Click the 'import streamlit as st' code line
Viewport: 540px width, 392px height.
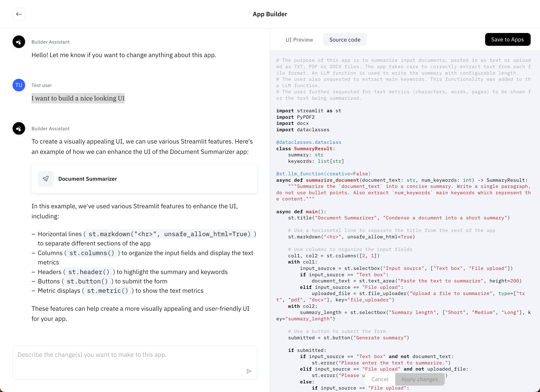(x=309, y=111)
